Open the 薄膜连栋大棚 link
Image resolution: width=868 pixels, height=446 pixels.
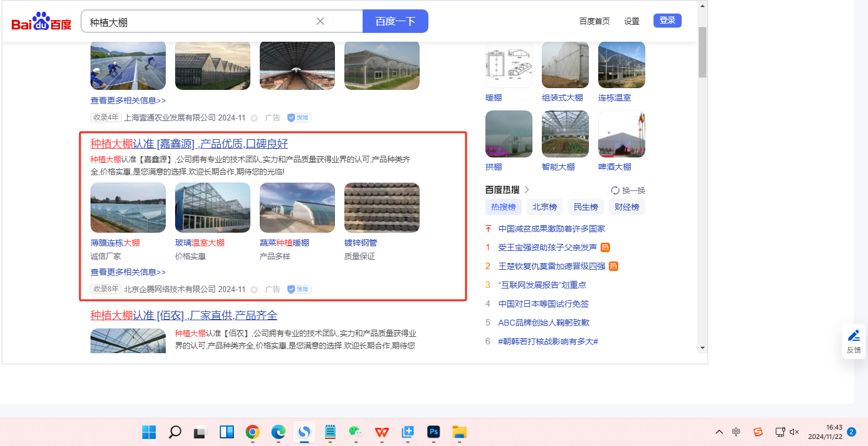coord(115,243)
